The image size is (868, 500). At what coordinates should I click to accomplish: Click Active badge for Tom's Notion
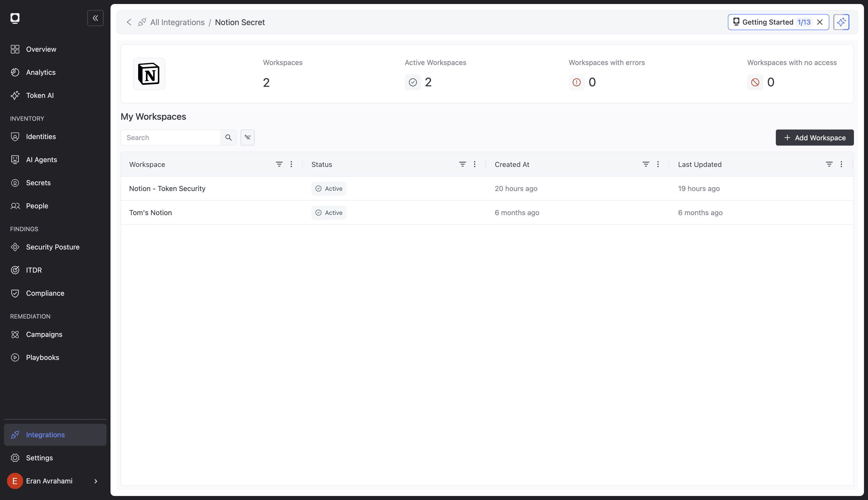pyautogui.click(x=329, y=213)
